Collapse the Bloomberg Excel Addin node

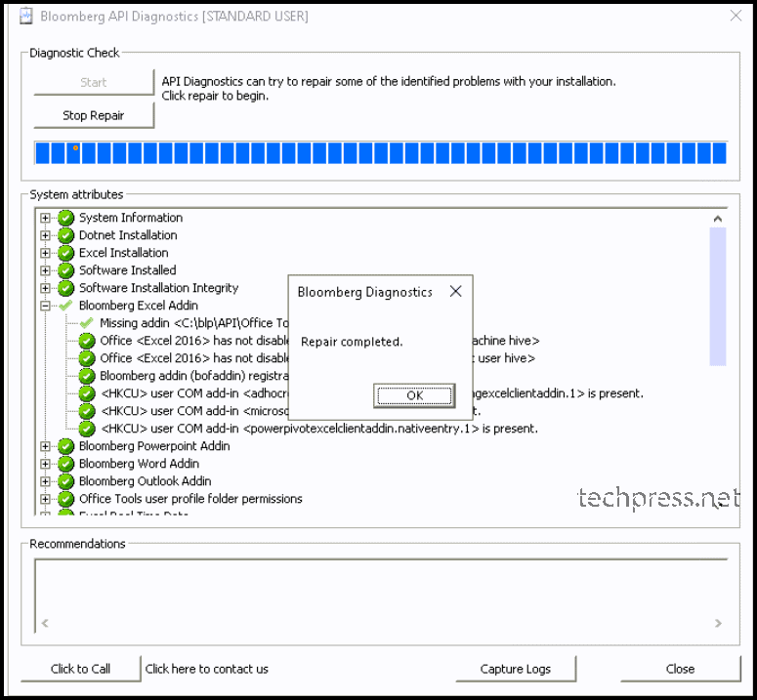coord(45,306)
